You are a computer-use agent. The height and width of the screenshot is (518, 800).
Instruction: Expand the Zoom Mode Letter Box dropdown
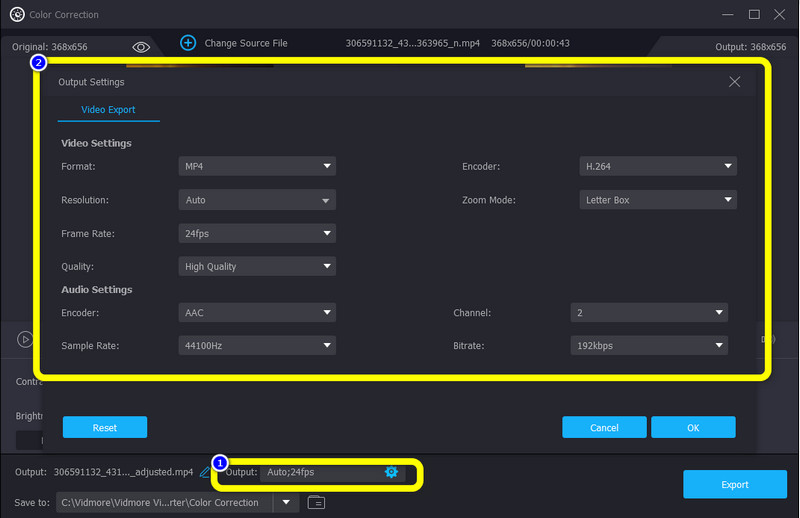tap(657, 200)
